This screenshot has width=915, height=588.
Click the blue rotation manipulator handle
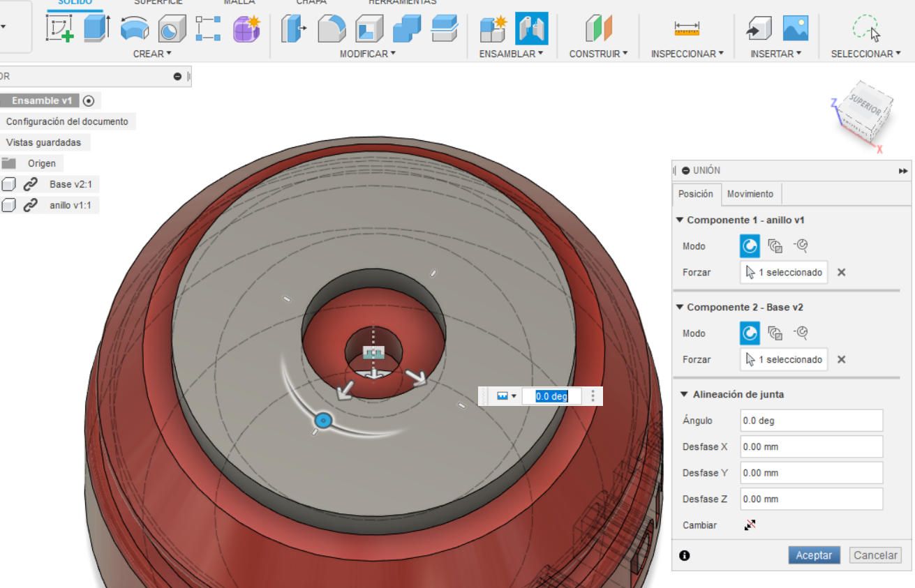pyautogui.click(x=323, y=420)
